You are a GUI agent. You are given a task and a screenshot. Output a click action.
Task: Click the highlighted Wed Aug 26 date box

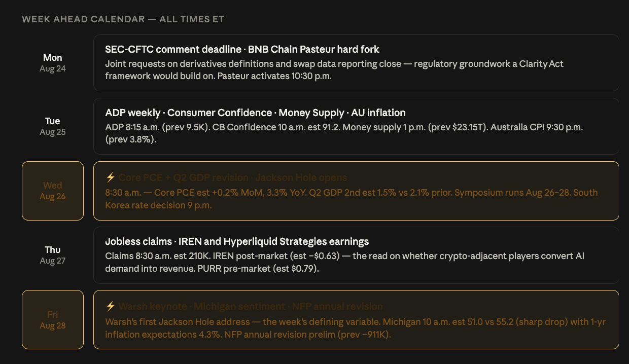pyautogui.click(x=53, y=191)
